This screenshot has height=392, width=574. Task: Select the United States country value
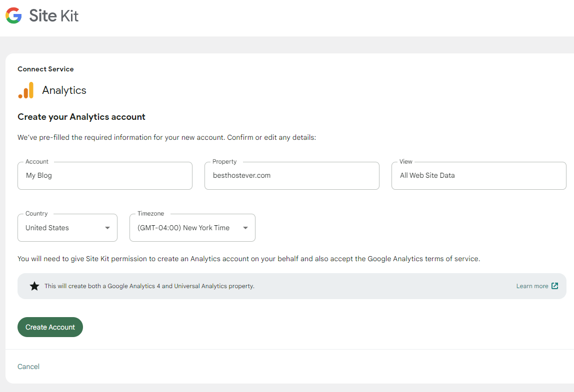tap(47, 228)
